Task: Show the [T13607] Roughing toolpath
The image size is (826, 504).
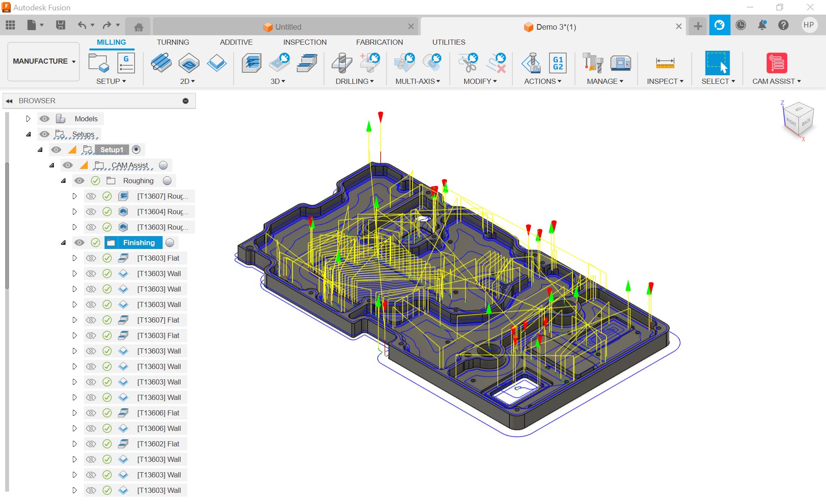Action: point(91,196)
